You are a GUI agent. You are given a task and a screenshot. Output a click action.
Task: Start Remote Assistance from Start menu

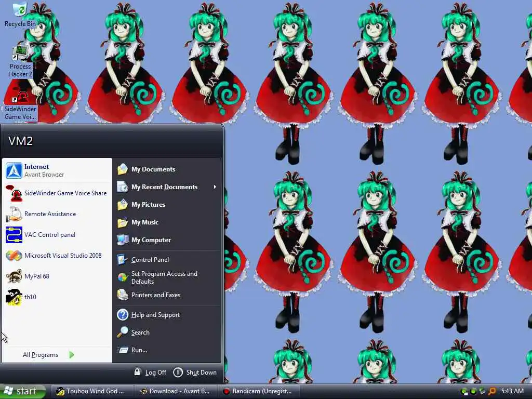pyautogui.click(x=57, y=214)
